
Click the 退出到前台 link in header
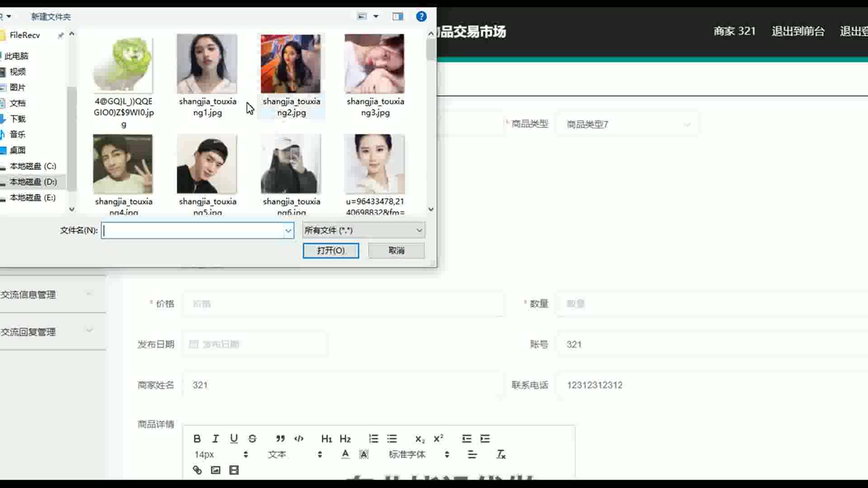[x=798, y=31]
